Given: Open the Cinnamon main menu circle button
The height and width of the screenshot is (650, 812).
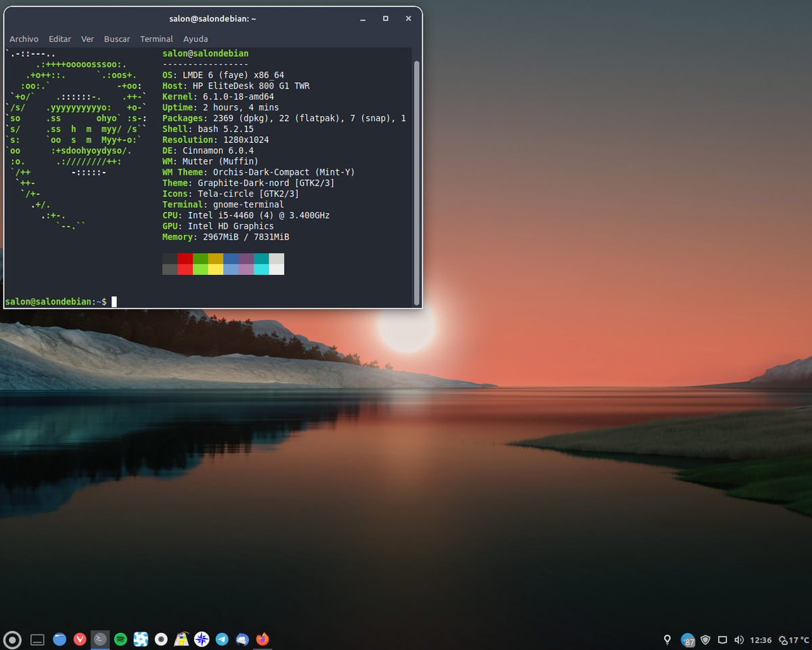Looking at the screenshot, I should (x=12, y=639).
